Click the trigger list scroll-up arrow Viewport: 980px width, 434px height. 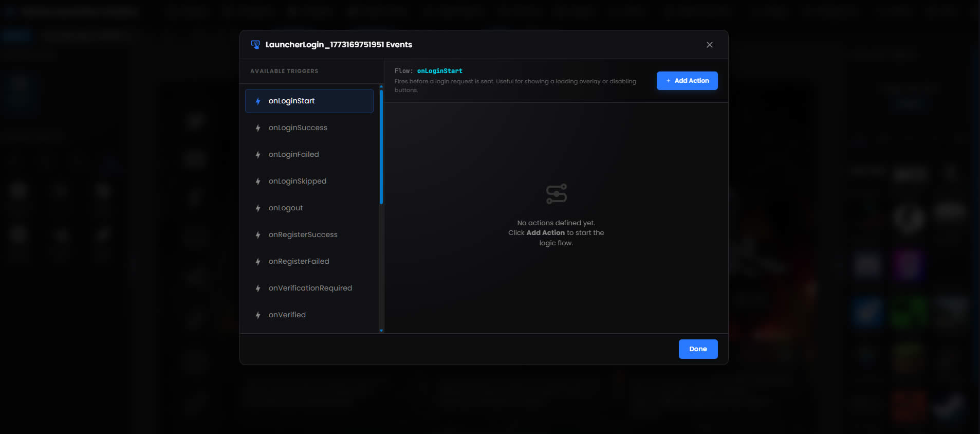381,86
